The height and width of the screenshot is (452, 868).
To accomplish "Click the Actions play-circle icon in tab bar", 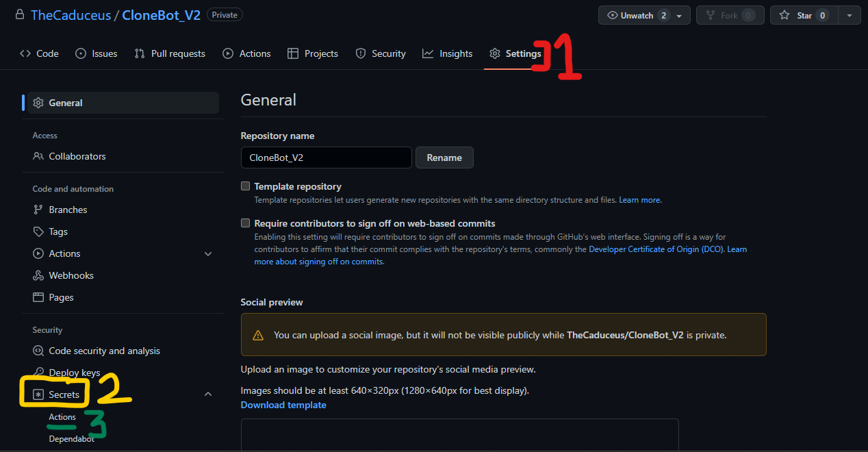I will tap(228, 53).
